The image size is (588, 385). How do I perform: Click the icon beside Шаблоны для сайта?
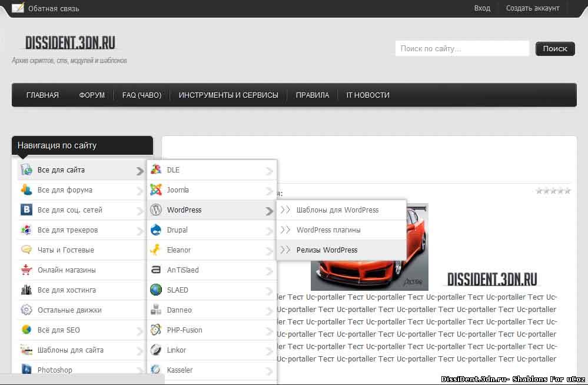[x=26, y=350]
